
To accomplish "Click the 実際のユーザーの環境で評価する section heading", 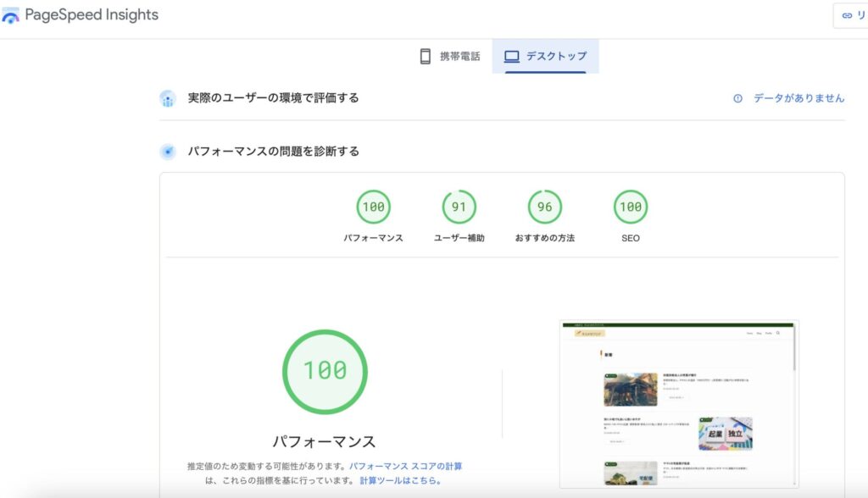I will (x=273, y=98).
